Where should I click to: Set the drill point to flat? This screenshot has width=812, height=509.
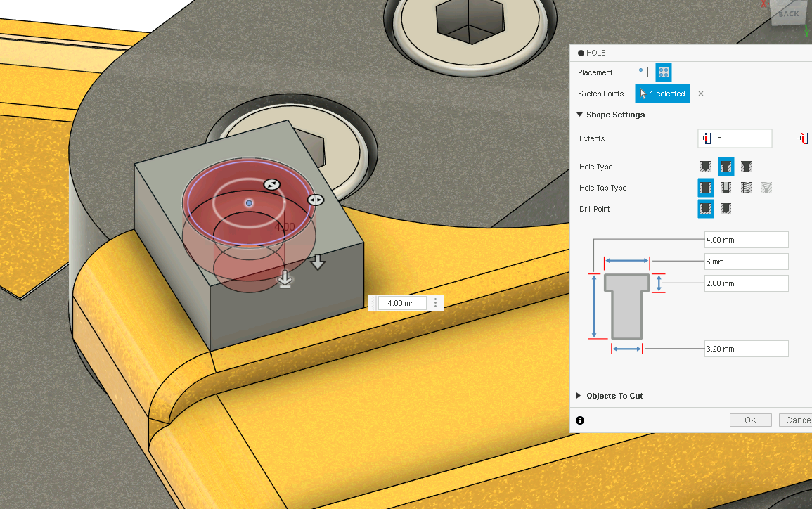(x=705, y=209)
